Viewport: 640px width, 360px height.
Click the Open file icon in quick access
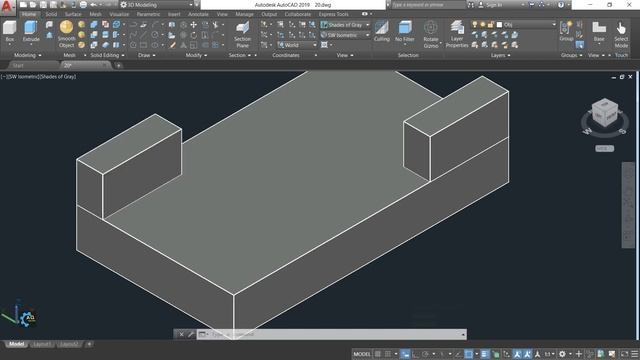click(x=33, y=5)
